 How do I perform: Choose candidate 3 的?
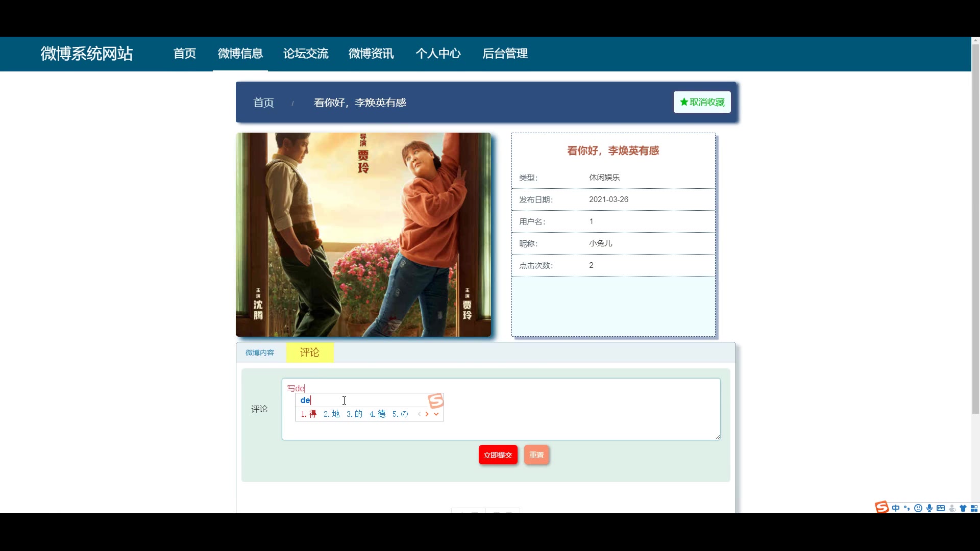tap(354, 414)
